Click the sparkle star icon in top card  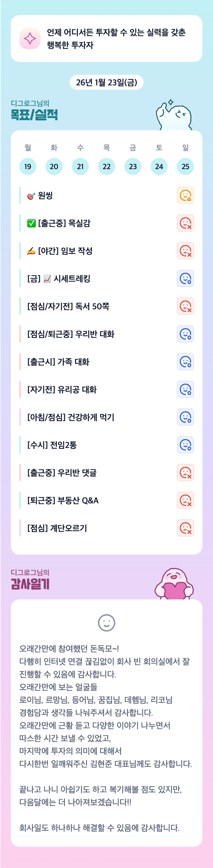30,38
